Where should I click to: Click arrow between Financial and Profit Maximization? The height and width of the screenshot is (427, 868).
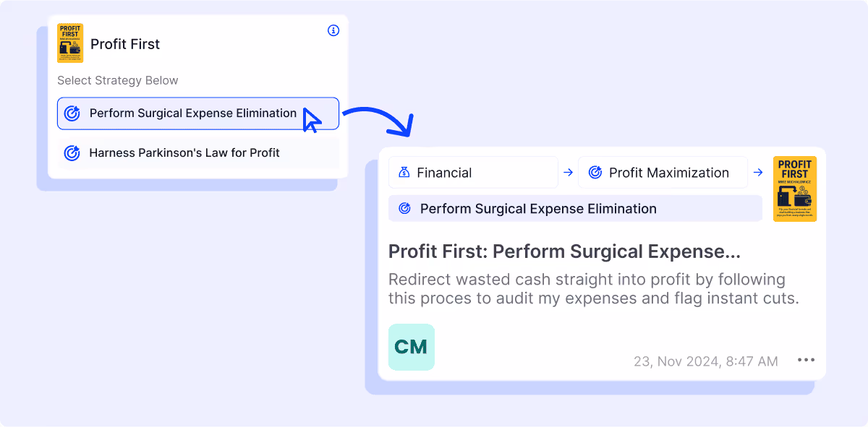coord(568,173)
